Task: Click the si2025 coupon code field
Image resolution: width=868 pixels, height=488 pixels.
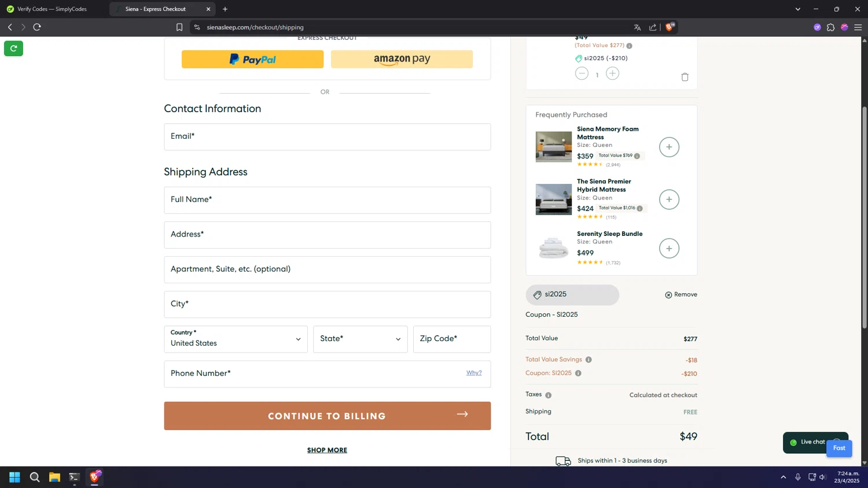Action: click(572, 295)
